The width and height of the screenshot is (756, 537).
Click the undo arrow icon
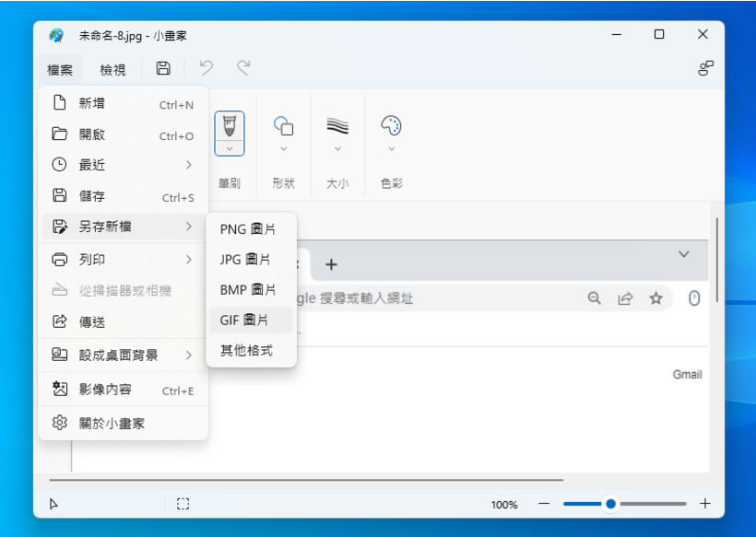click(207, 69)
